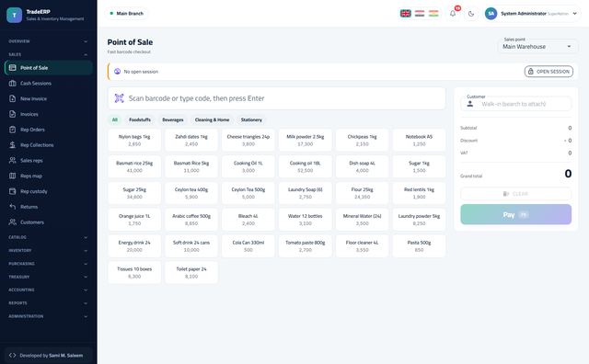Add Cheese triangles 24p product

click(x=248, y=140)
